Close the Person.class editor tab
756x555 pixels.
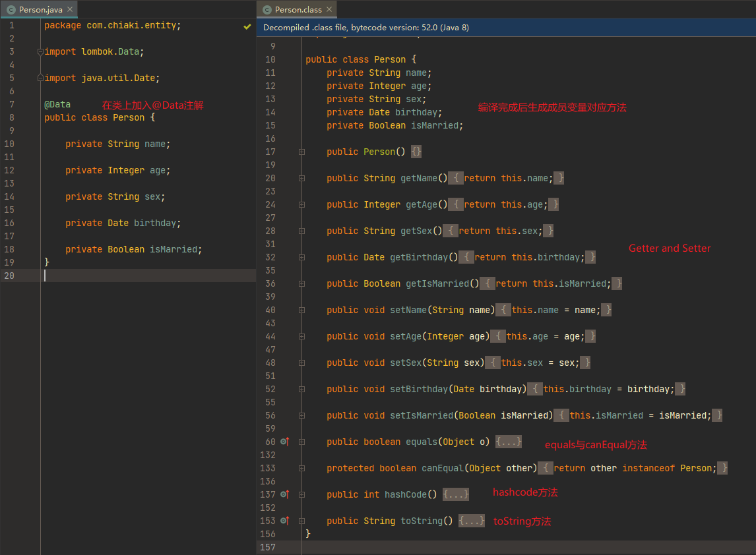[329, 10]
